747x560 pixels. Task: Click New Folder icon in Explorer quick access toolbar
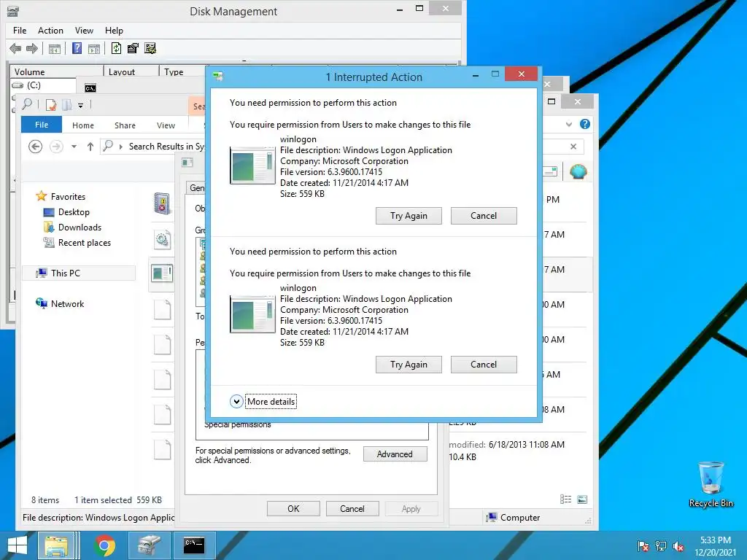coord(67,105)
